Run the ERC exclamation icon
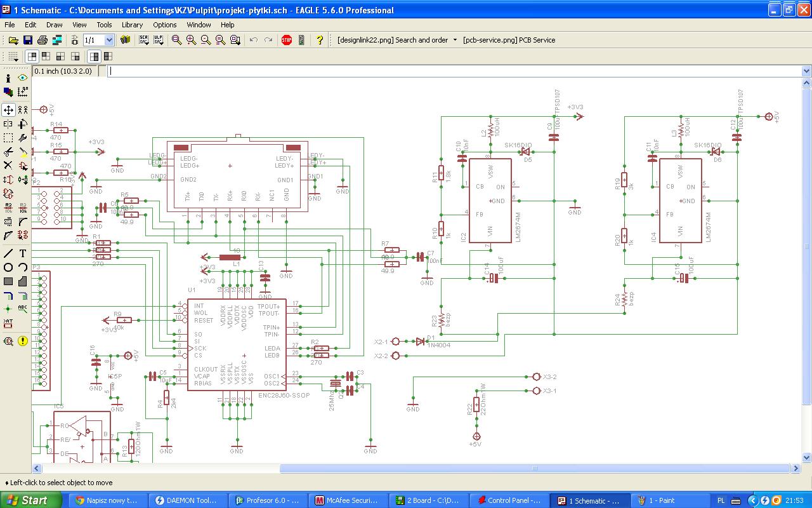This screenshot has width=812, height=508. click(23, 341)
